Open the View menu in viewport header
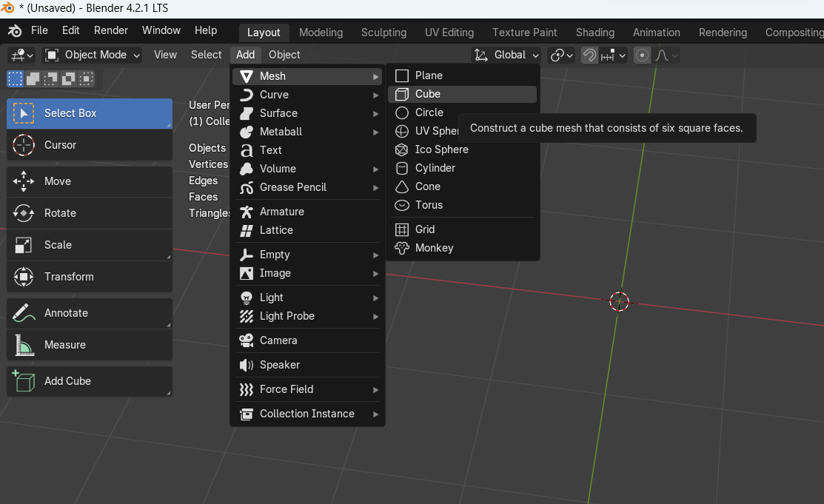 166,55
